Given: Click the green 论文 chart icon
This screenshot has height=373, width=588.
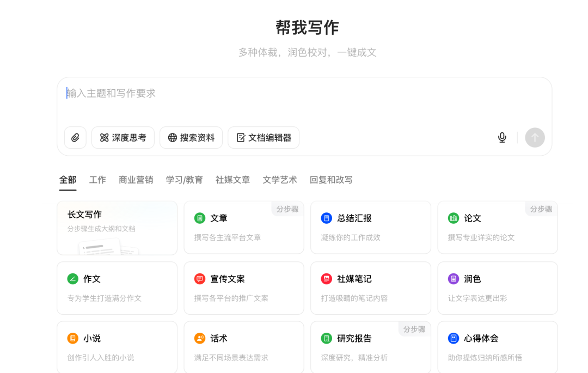Looking at the screenshot, I should pyautogui.click(x=454, y=218).
